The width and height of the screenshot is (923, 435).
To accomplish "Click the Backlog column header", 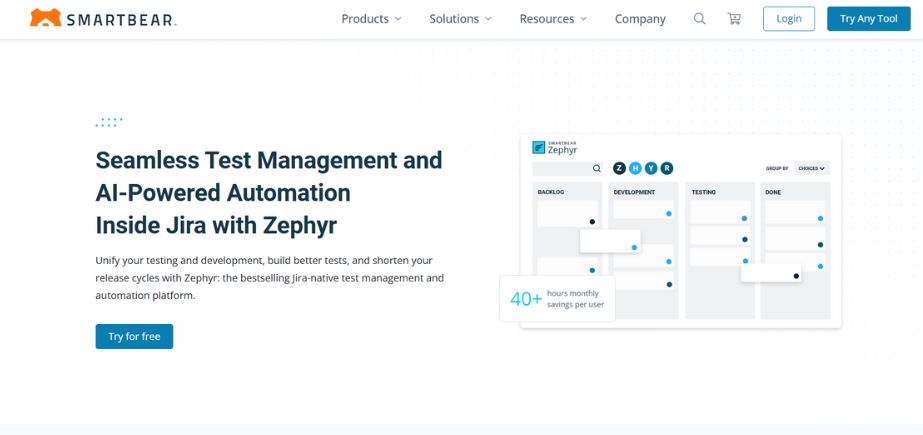I will pyautogui.click(x=551, y=192).
